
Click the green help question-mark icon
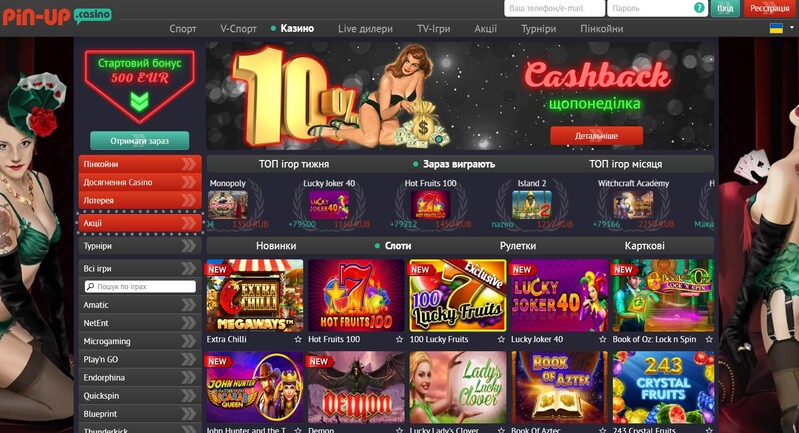tap(699, 8)
